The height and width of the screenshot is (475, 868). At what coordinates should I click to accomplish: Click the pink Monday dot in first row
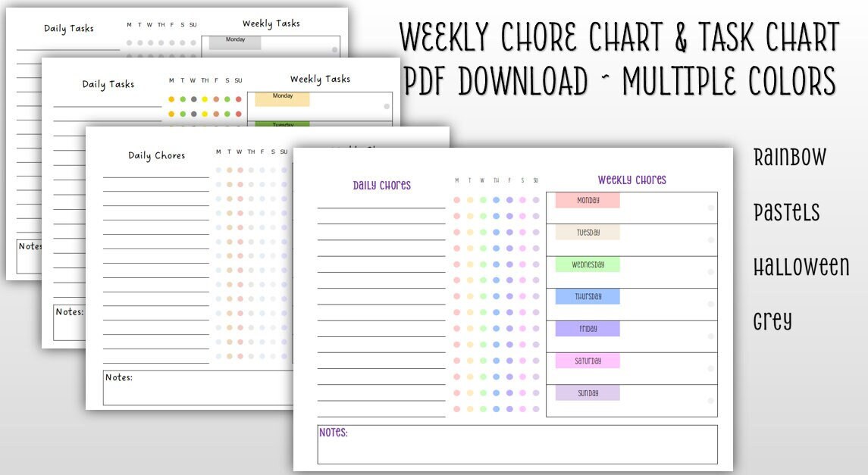coord(456,199)
